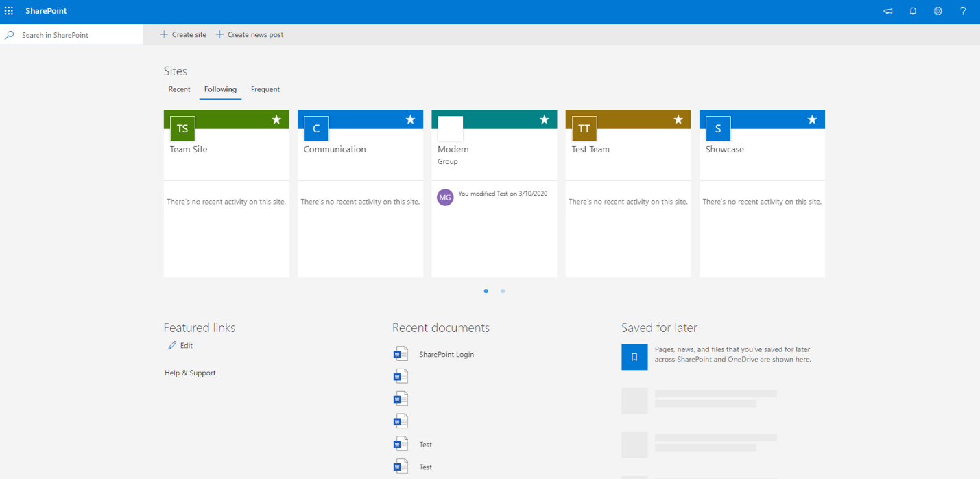This screenshot has width=980, height=479.
Task: Click the Word icon of second recent document
Action: (x=401, y=376)
